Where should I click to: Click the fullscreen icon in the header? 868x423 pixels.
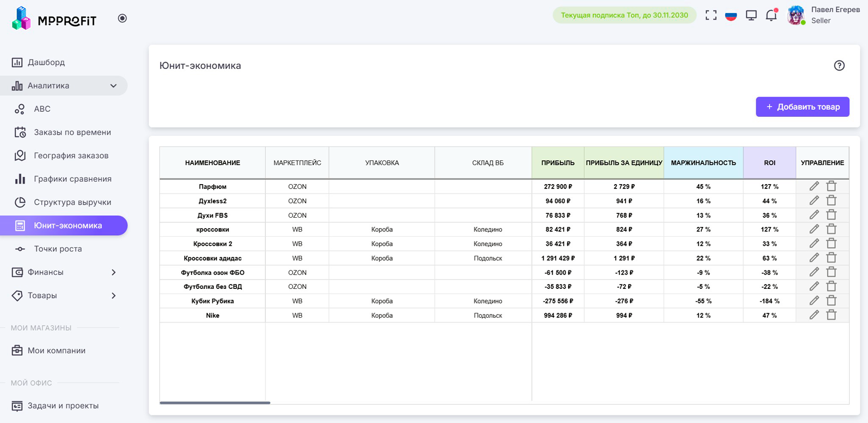711,15
